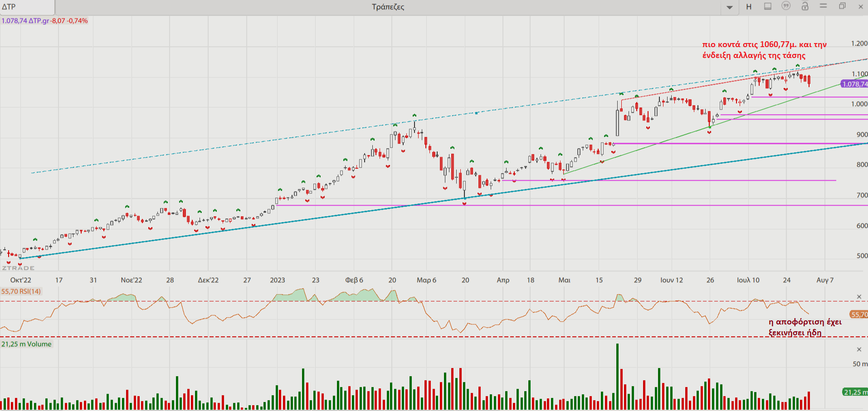Click the restore window icon
This screenshot has height=411, width=868.
tap(842, 6)
